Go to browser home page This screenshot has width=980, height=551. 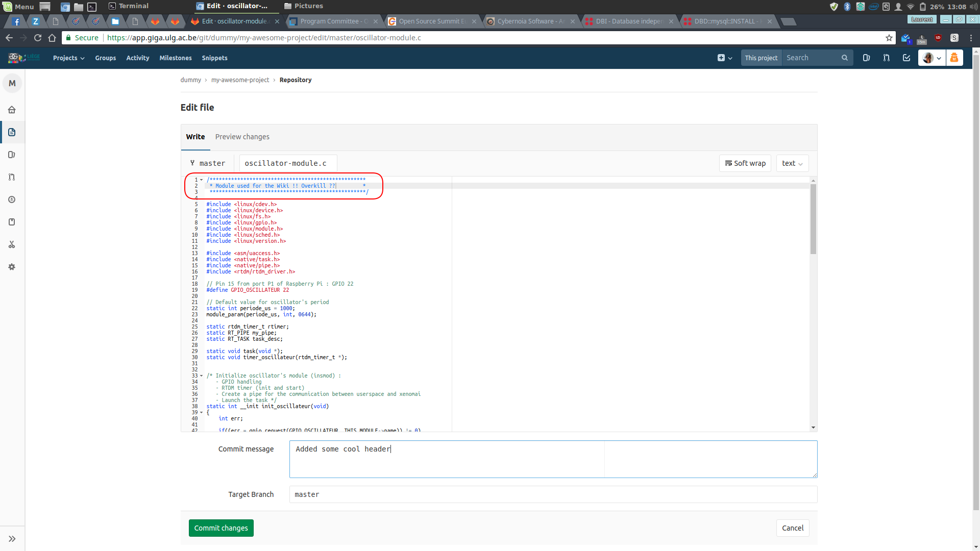coord(52,38)
